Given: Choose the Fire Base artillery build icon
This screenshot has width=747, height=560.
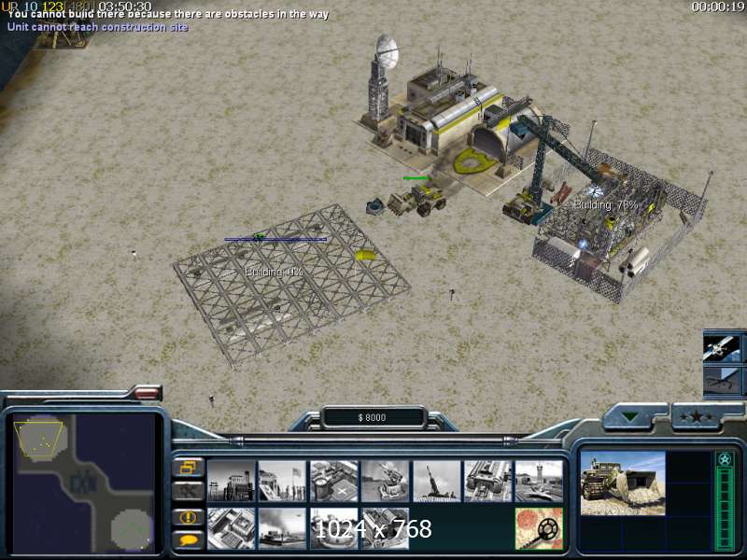Looking at the screenshot, I should (x=436, y=481).
